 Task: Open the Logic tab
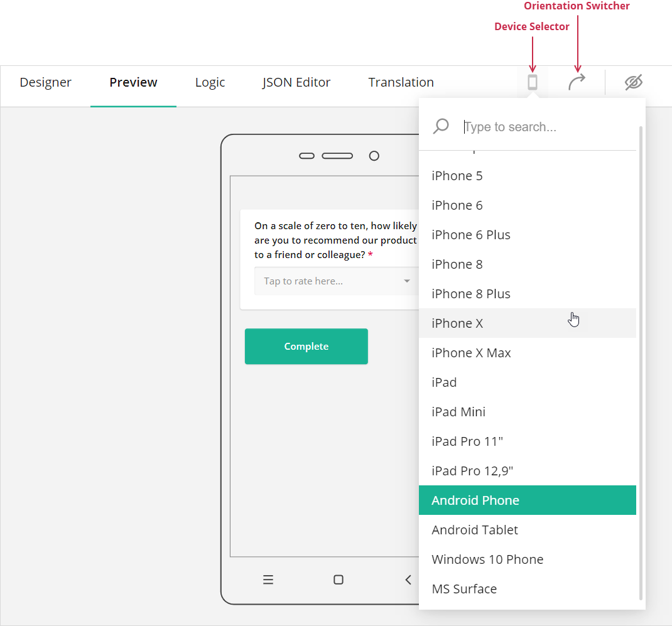tap(210, 82)
